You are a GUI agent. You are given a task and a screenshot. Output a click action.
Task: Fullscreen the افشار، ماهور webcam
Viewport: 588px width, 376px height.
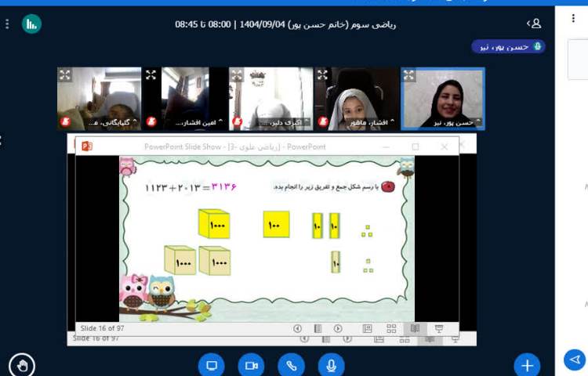point(323,75)
